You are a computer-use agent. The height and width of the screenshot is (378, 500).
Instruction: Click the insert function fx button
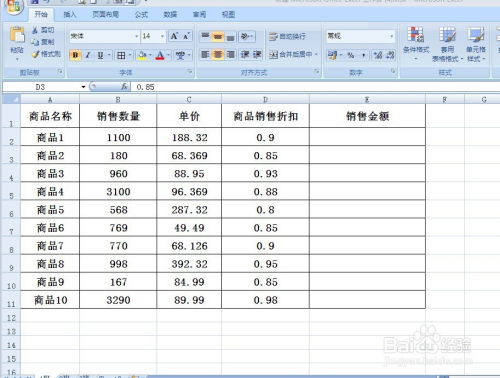[124, 87]
